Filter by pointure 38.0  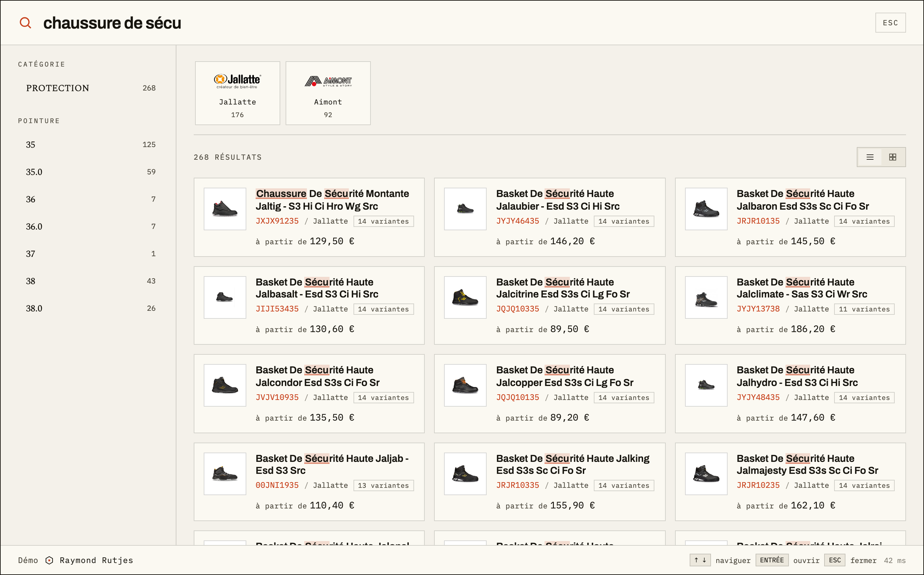coord(91,308)
